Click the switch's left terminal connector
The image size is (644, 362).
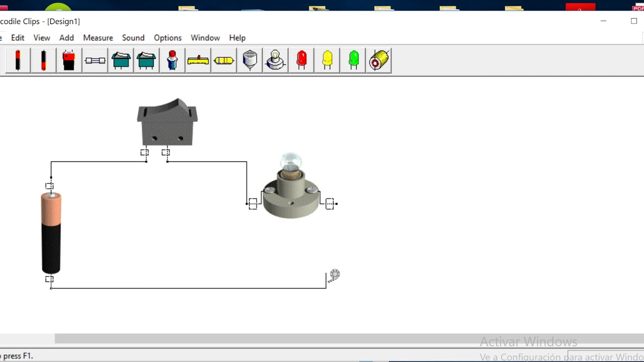[x=144, y=152]
